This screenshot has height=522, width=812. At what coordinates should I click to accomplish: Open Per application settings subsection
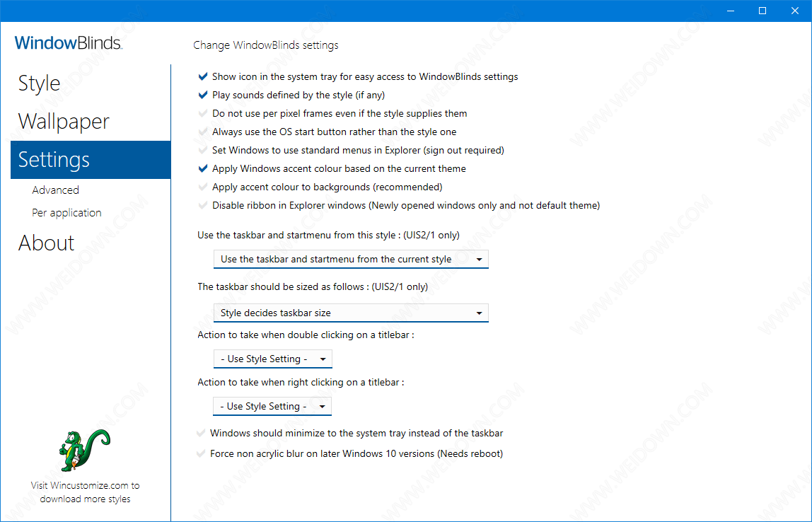pos(66,213)
